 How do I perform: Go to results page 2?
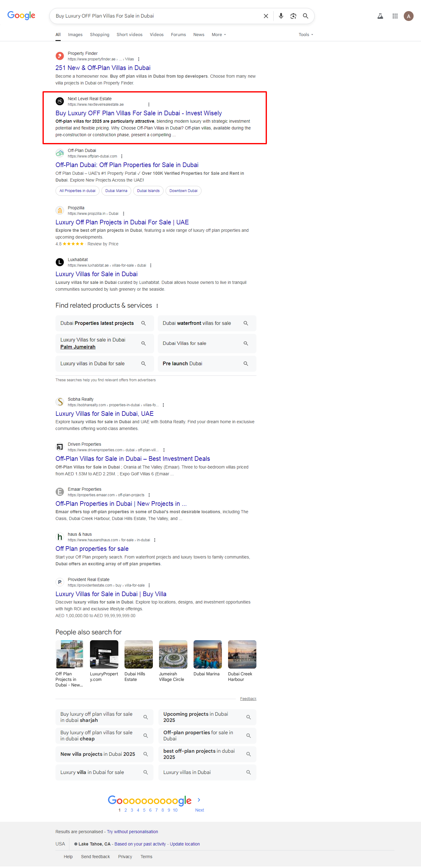click(126, 810)
